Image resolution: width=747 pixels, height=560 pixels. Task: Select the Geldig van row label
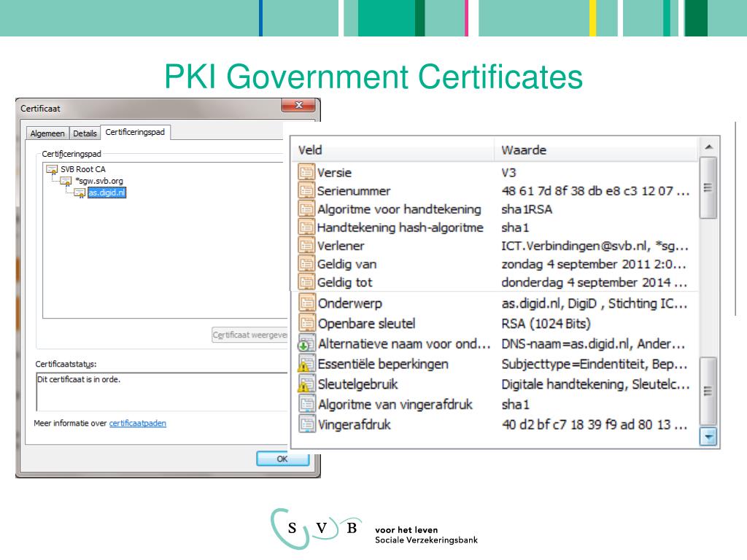pyautogui.click(x=347, y=264)
